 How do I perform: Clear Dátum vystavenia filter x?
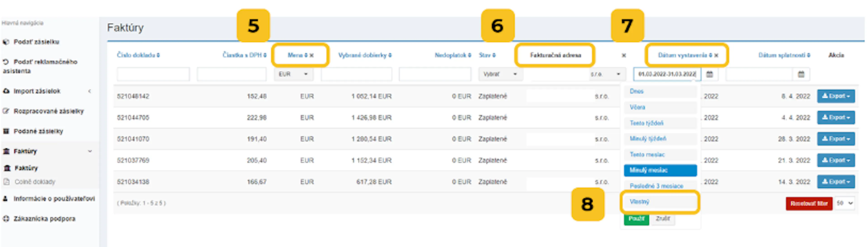point(716,55)
